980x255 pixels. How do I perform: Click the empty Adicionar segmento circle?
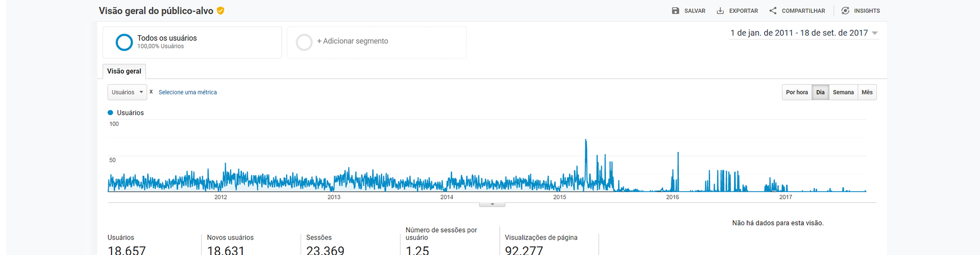coord(304,42)
